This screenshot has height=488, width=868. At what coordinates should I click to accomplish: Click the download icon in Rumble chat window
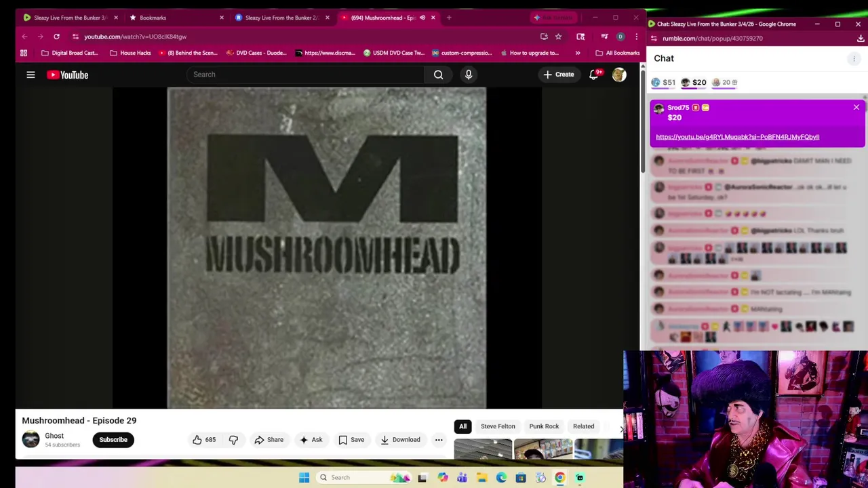(x=860, y=39)
